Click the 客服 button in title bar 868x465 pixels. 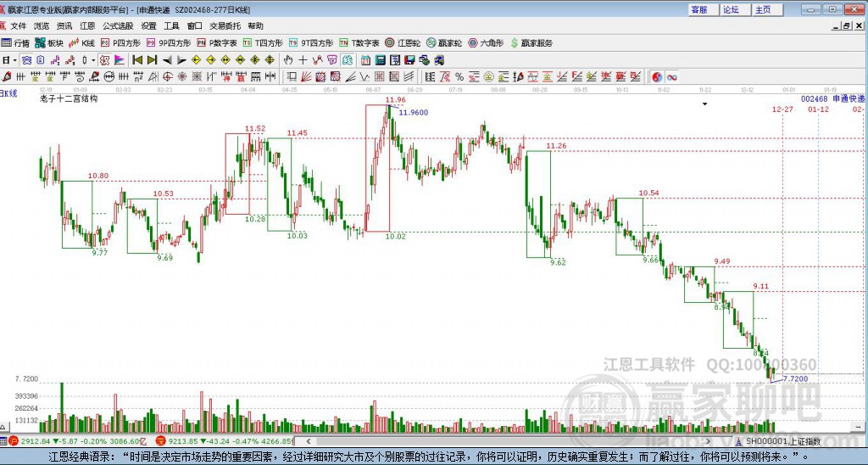click(703, 10)
